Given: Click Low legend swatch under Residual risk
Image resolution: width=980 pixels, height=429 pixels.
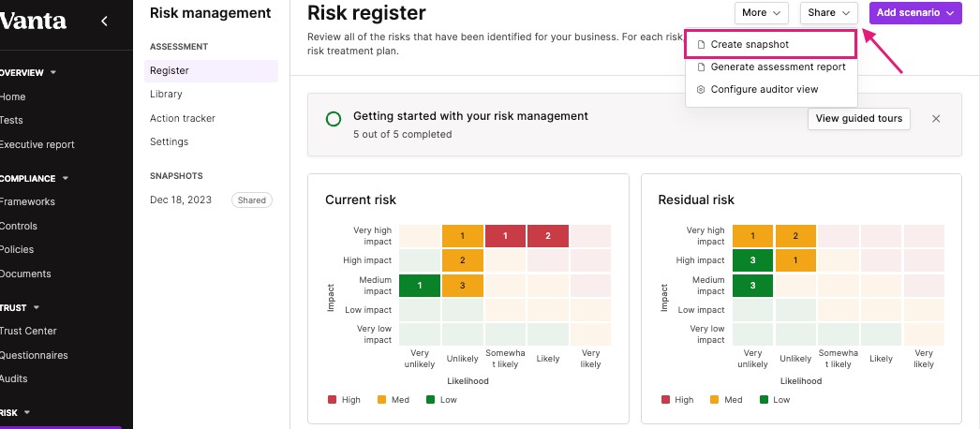Looking at the screenshot, I should (764, 400).
